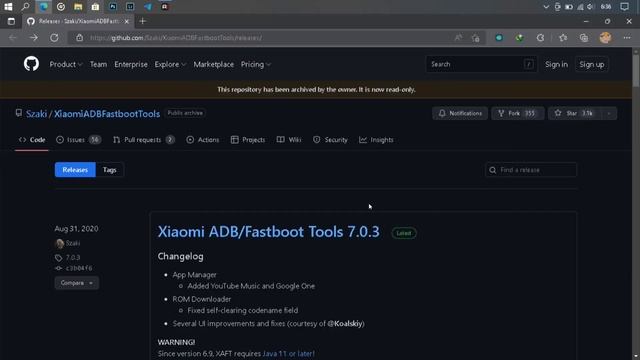Open Windows notification center icon
Image resolution: width=640 pixels, height=360 pixels.
(x=624, y=7)
